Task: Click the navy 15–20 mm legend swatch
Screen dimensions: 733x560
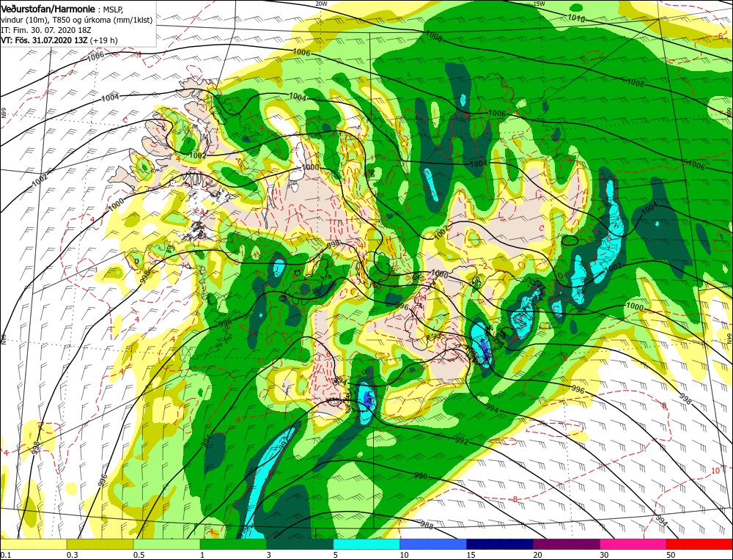Action: 500,544
